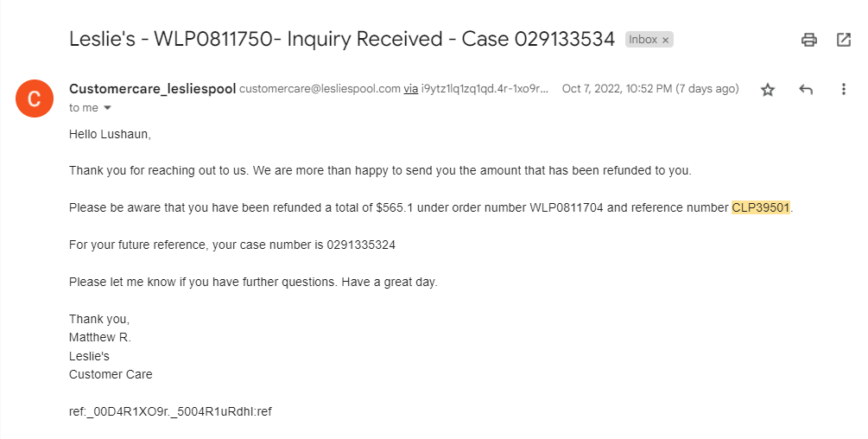The width and height of the screenshot is (868, 439).
Task: Click the Inbox label chip
Action: pyautogui.click(x=649, y=39)
